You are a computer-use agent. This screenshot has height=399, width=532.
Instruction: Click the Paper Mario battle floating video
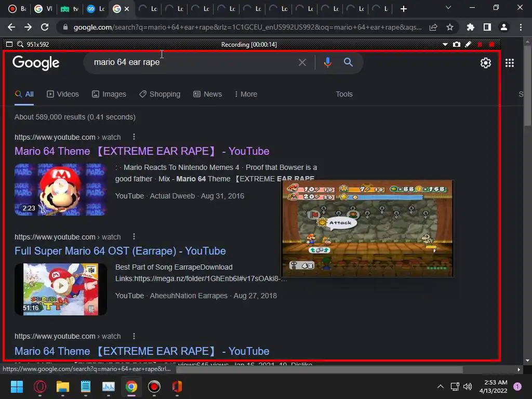367,229
